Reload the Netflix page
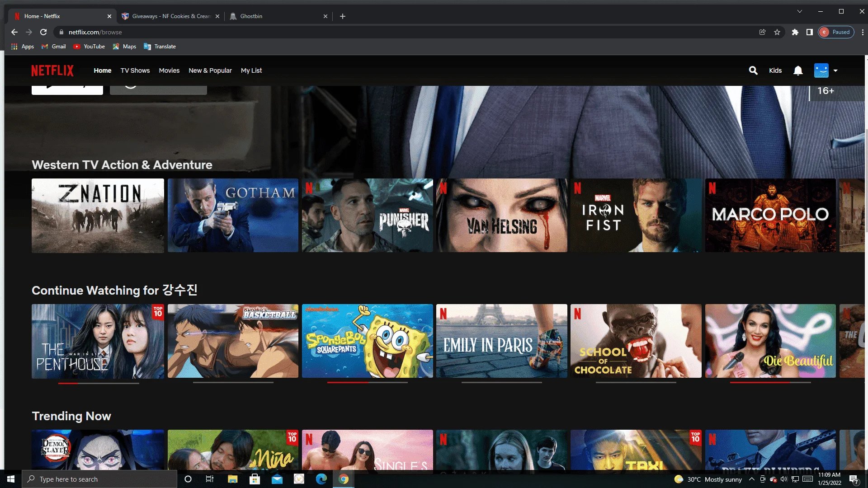The width and height of the screenshot is (868, 488). [43, 32]
